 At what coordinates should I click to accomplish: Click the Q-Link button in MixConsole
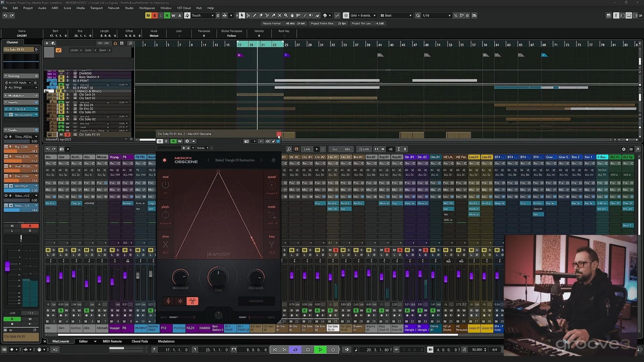(x=364, y=149)
